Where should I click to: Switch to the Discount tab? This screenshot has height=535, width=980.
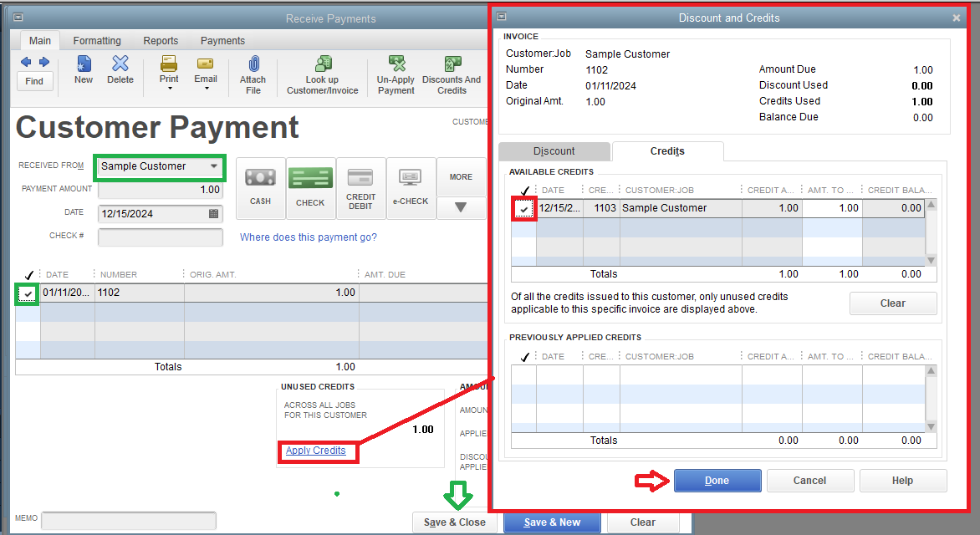pyautogui.click(x=554, y=151)
